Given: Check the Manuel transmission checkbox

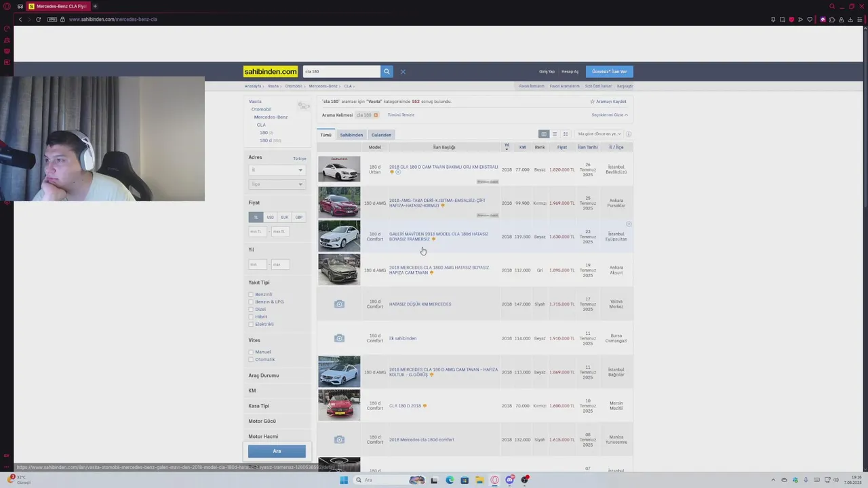Looking at the screenshot, I should pyautogui.click(x=251, y=352).
